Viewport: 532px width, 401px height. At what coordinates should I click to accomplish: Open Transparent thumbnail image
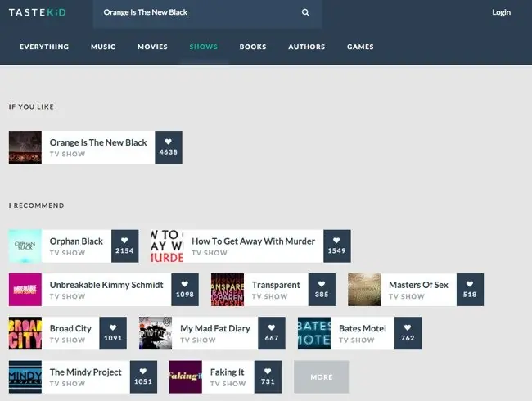[x=228, y=290]
